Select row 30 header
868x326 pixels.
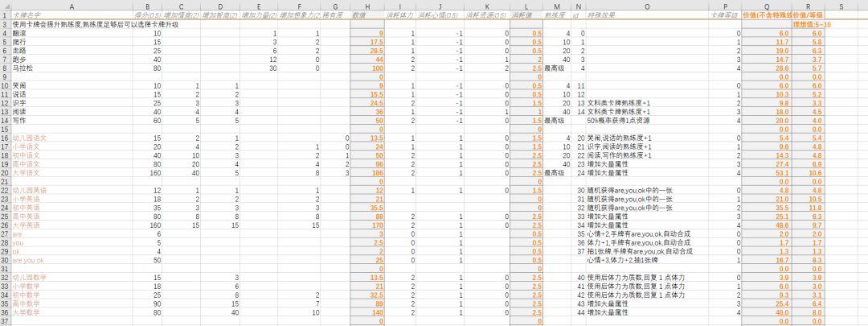(5, 259)
